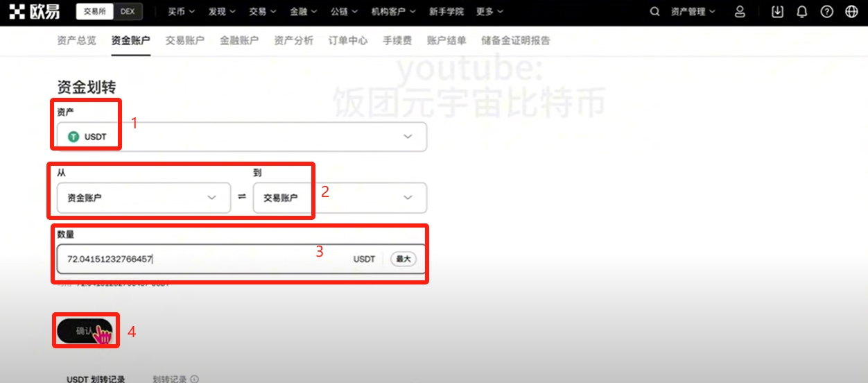This screenshot has width=868, height=383.
Task: Switch to 交易所 mode
Action: point(95,12)
